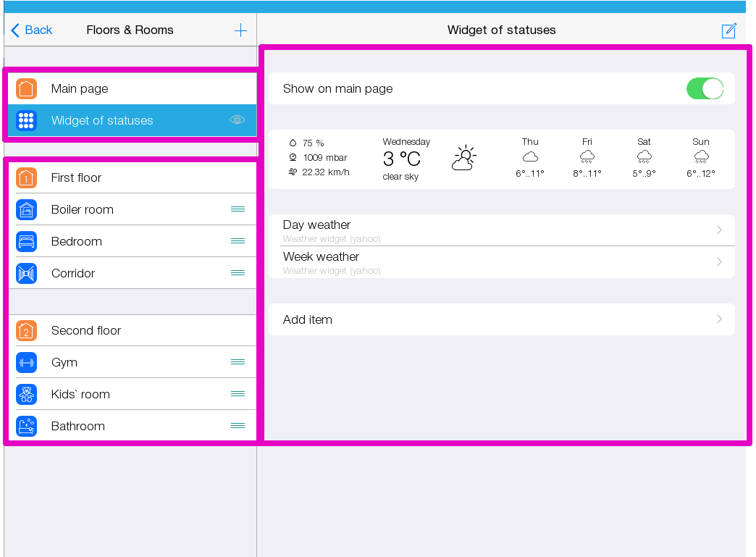
Task: Click the Add item chevron
Action: coord(719,319)
